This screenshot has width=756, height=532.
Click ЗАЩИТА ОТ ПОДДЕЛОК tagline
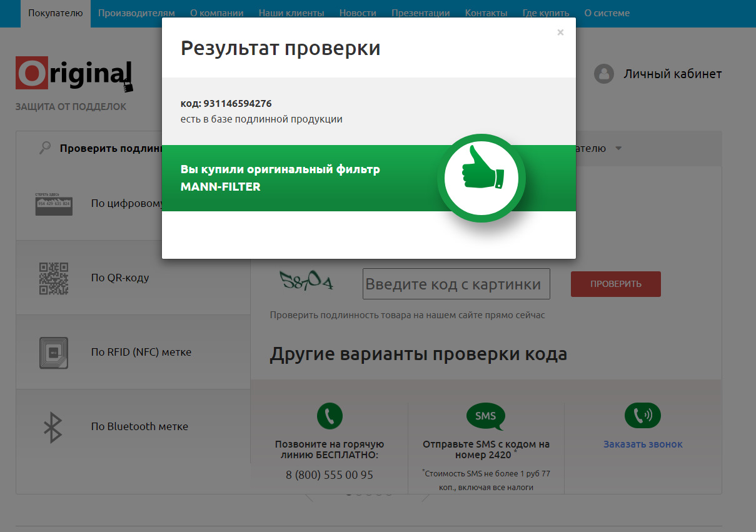(x=71, y=107)
